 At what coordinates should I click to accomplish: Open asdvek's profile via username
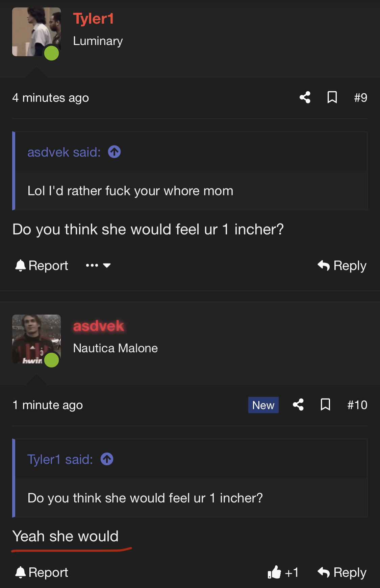(x=99, y=326)
